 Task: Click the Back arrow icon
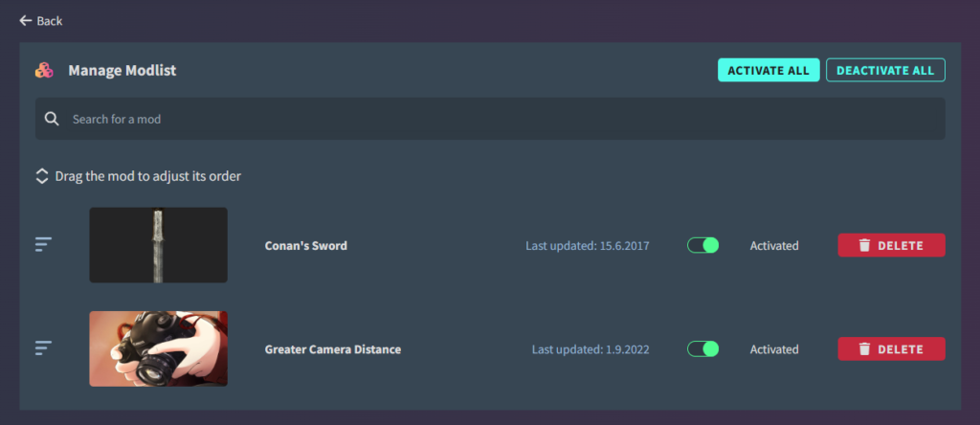click(x=26, y=20)
